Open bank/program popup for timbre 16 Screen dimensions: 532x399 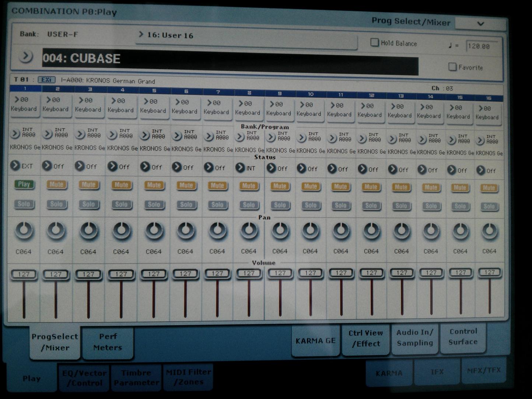pyautogui.click(x=480, y=140)
